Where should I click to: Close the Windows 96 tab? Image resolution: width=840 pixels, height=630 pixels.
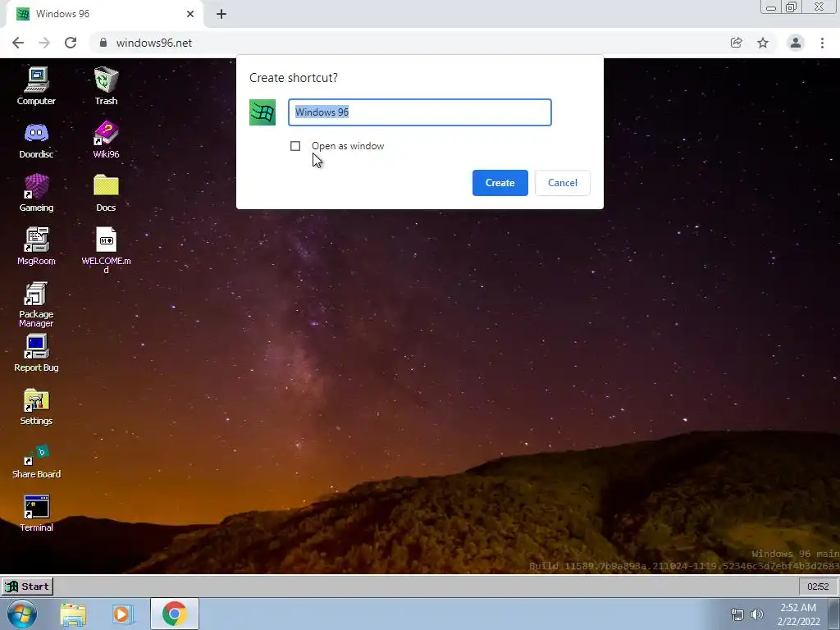(190, 14)
